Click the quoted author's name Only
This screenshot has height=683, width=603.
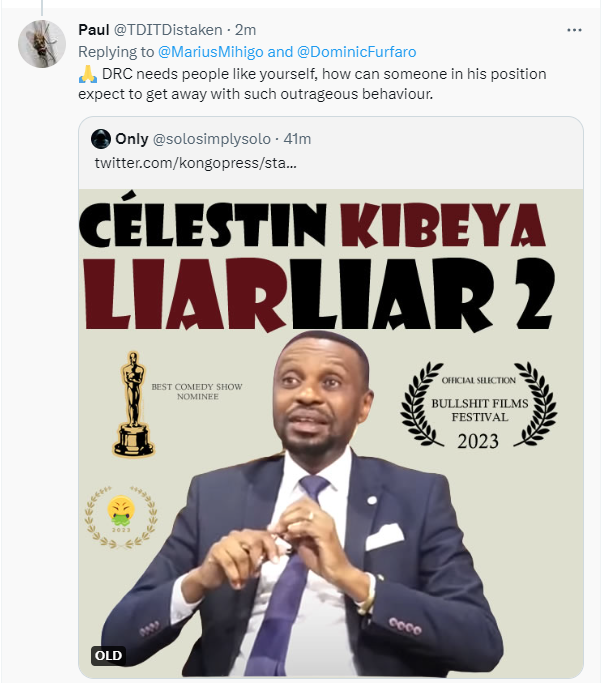click(x=132, y=139)
